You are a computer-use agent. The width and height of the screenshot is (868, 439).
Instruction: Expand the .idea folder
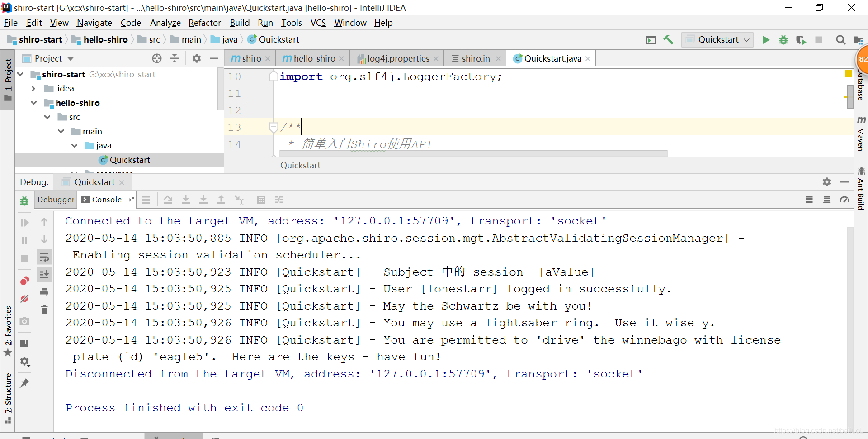pos(33,89)
